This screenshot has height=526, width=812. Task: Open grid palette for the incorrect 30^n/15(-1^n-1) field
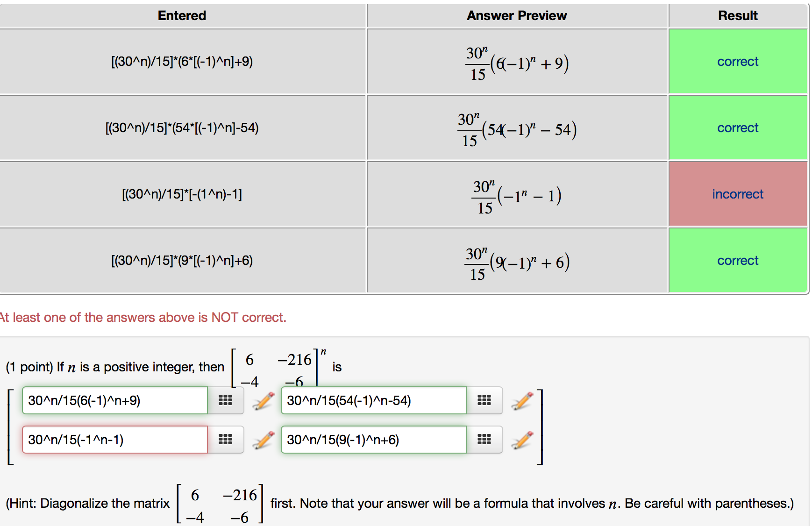(x=226, y=440)
